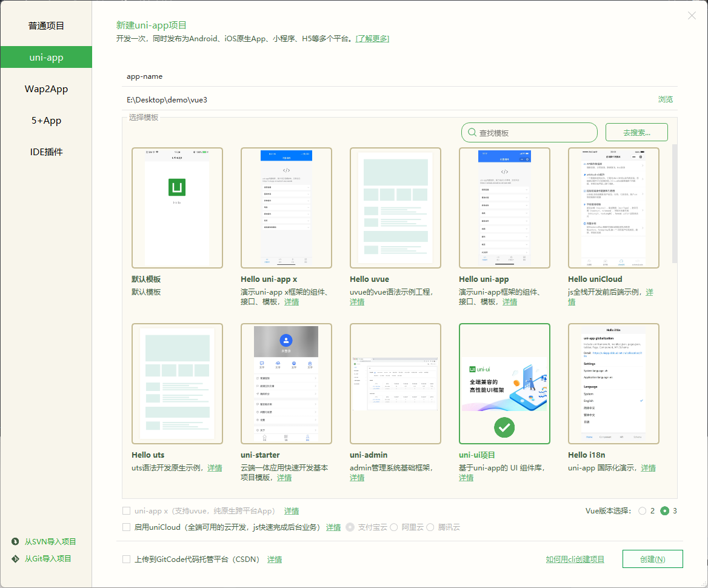Select the Hello i18n template
Screen dimensions: 708x588
(x=613, y=384)
